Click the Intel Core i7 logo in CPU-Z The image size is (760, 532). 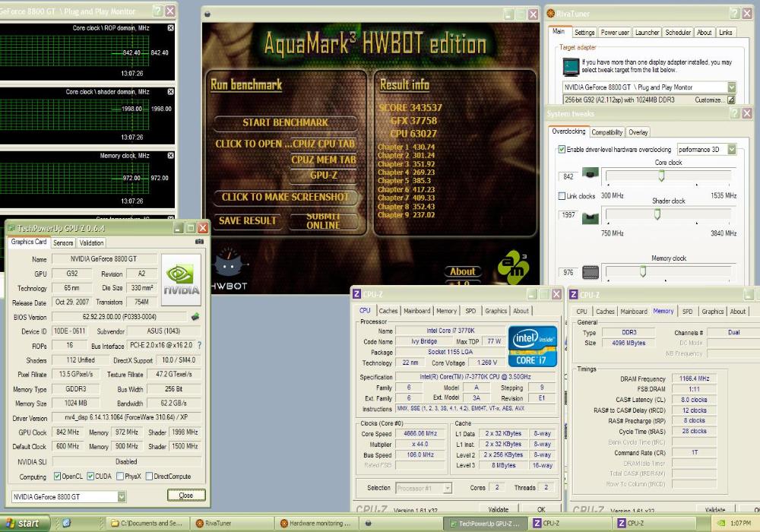point(532,346)
